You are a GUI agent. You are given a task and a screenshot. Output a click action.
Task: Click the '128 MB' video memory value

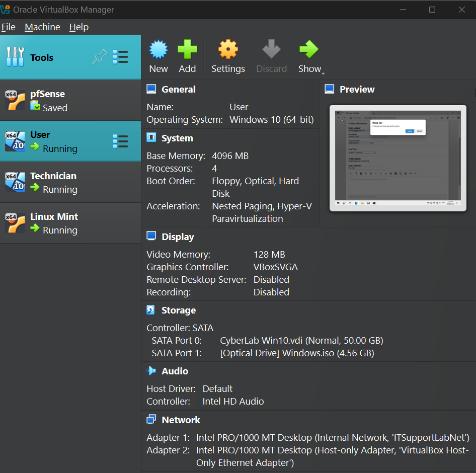pos(269,255)
